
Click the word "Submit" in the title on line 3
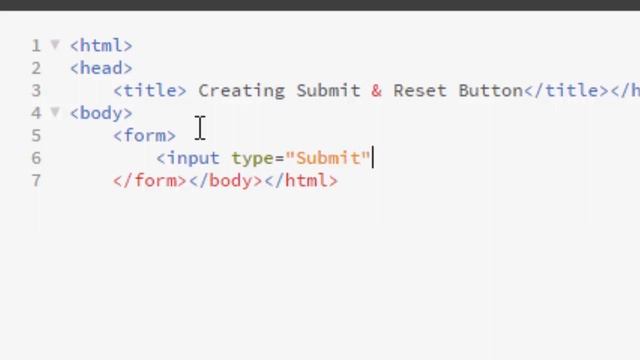(329, 91)
